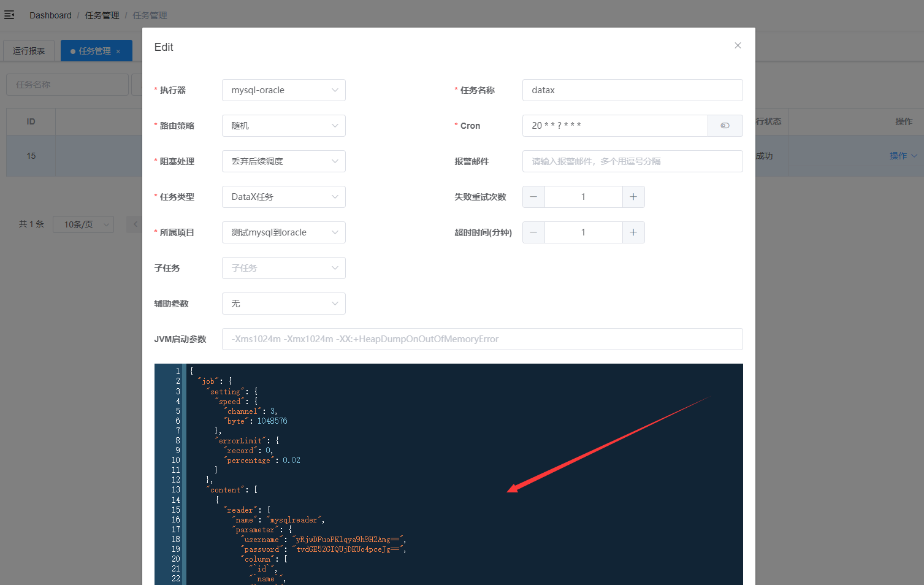Open the 路由策略 dropdown showing 随机
The image size is (924, 585).
pyautogui.click(x=283, y=125)
